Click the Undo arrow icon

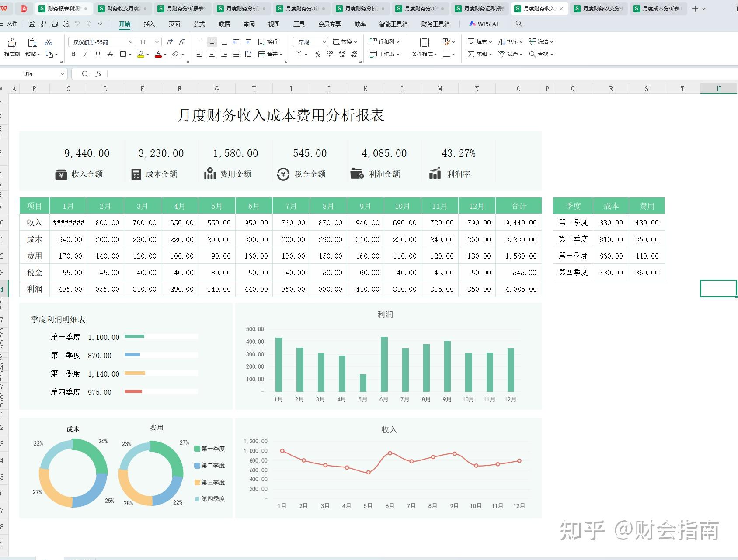[77, 24]
